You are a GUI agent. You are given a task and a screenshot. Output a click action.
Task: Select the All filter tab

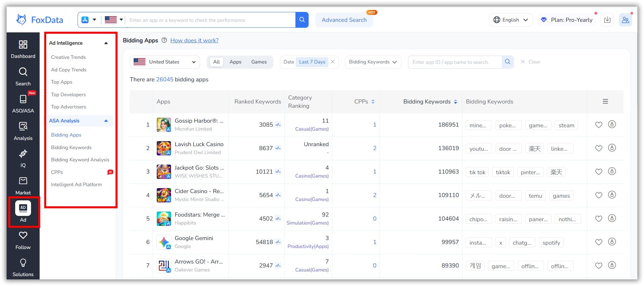(x=216, y=62)
